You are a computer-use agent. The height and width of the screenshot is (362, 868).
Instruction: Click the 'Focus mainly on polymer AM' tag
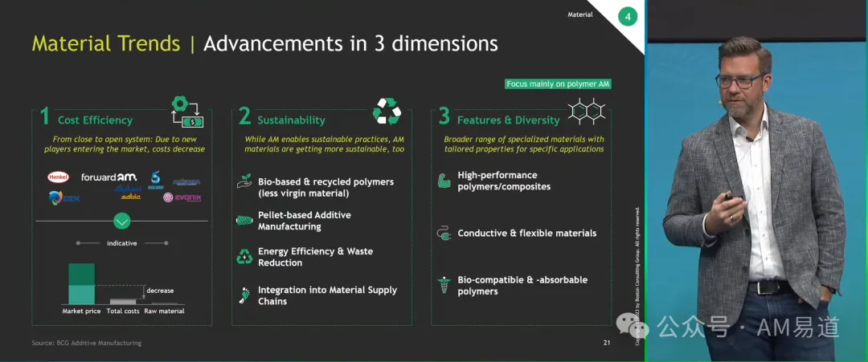coord(558,84)
